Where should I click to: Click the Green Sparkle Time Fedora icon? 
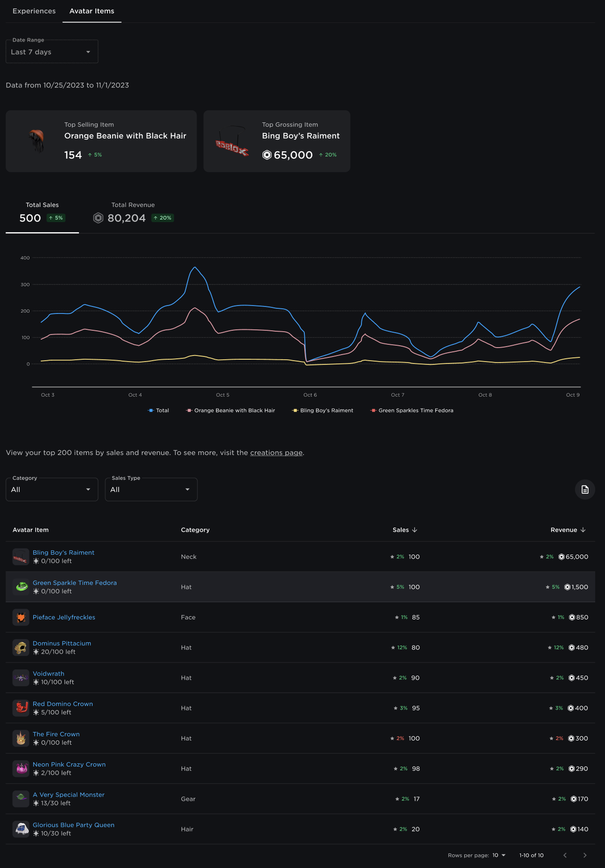click(x=21, y=587)
